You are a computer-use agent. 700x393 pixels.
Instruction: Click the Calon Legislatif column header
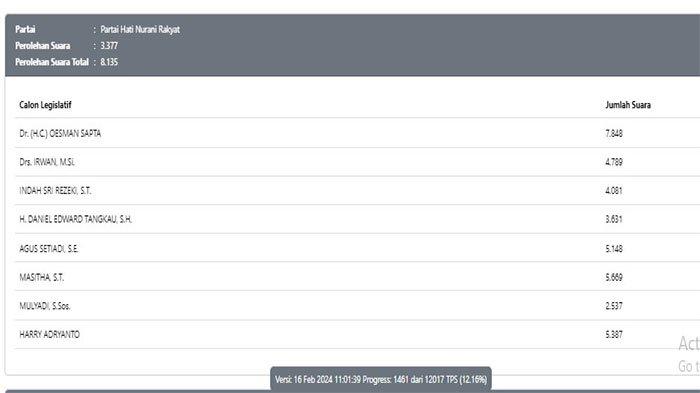[x=45, y=105]
